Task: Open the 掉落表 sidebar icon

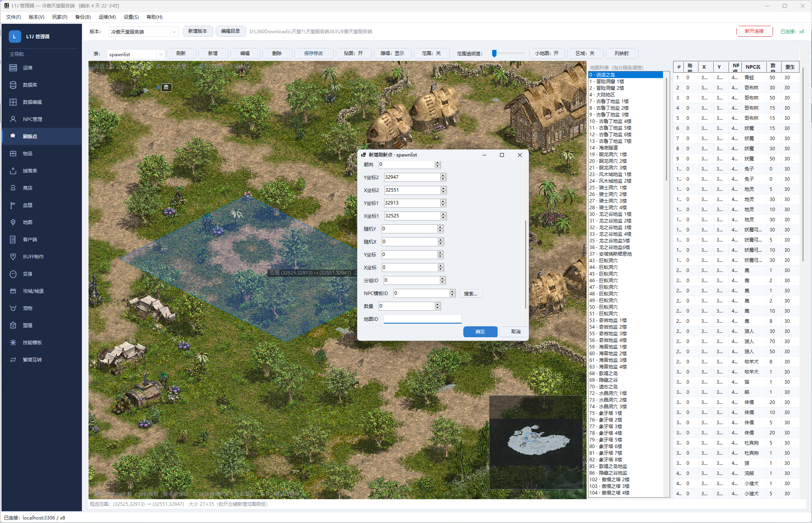Action: 13,171
